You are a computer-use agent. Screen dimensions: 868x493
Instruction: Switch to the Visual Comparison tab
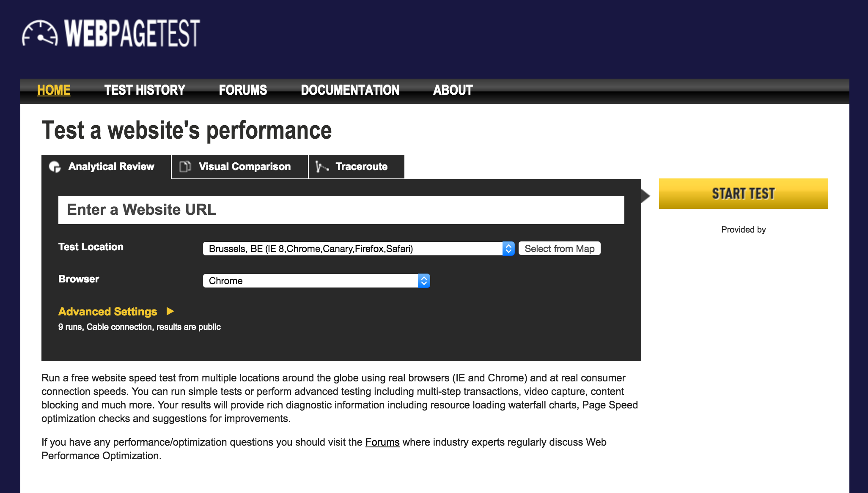244,167
